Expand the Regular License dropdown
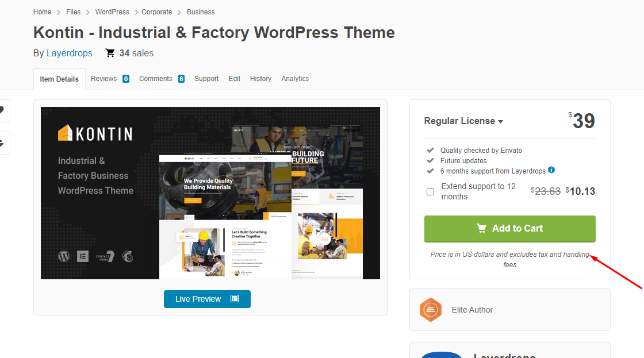Screen dimensions: 644x358 pyautogui.click(x=463, y=121)
